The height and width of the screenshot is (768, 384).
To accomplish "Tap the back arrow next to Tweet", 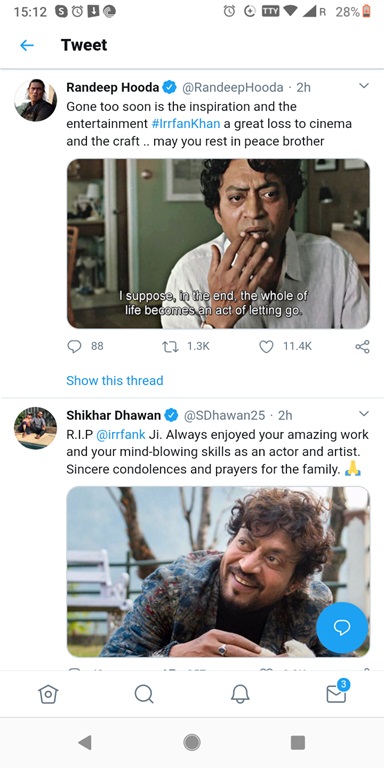I will pos(27,46).
